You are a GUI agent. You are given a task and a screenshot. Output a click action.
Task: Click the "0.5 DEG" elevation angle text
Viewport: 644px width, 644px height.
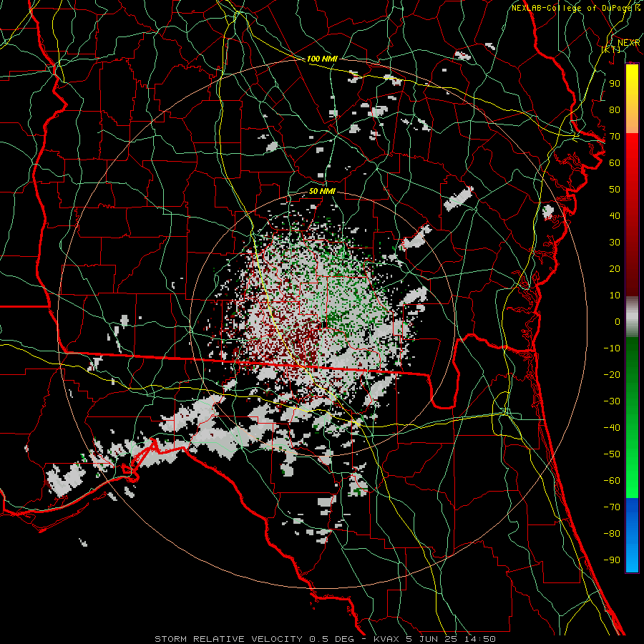(331, 639)
